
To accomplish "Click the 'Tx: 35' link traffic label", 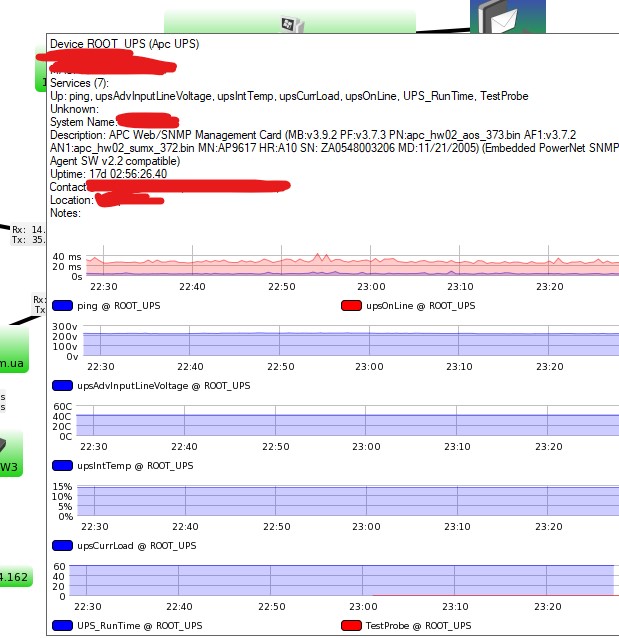I will click(28, 240).
